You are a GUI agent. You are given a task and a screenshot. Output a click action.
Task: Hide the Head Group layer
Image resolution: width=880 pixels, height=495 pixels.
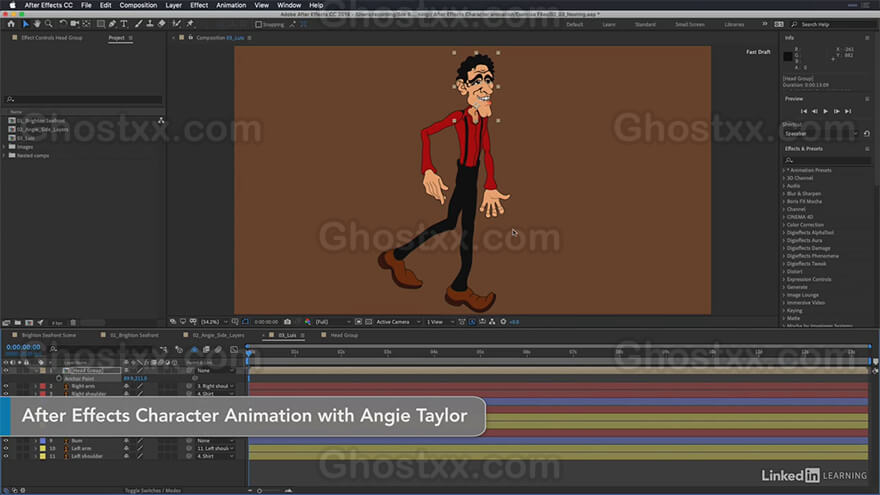click(6, 371)
